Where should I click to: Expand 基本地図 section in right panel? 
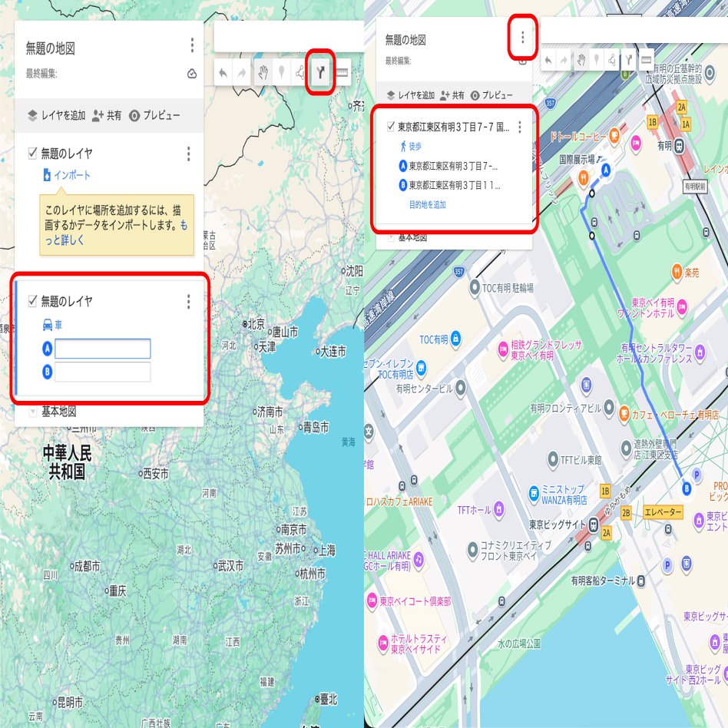coord(391,237)
